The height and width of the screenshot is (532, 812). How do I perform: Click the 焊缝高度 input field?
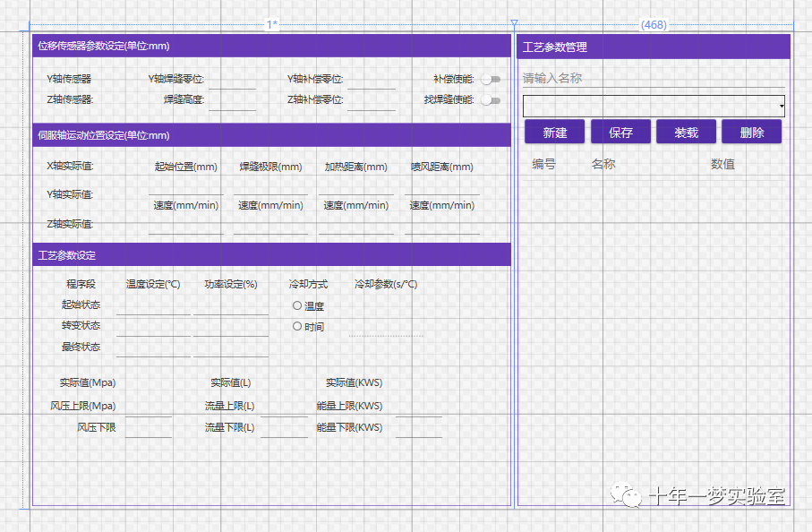click(x=232, y=103)
